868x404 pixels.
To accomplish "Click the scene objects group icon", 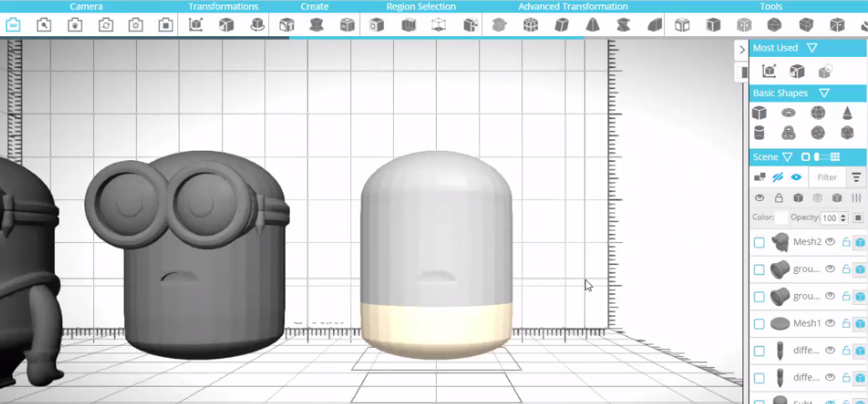I will (759, 177).
